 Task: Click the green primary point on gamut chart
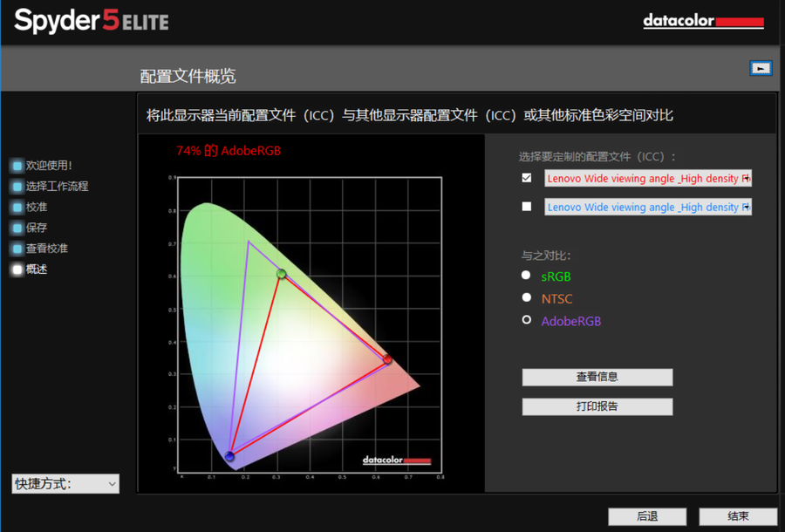[x=282, y=274]
